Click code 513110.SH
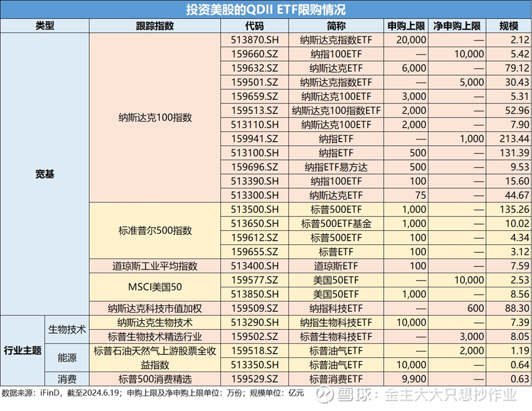Screen dimensions: 532x411 pyautogui.click(x=255, y=124)
